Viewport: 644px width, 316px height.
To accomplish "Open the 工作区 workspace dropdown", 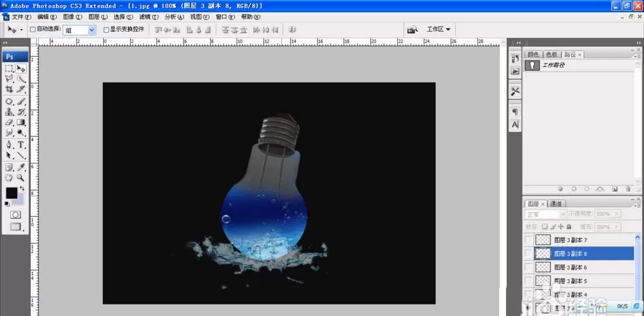I will [438, 30].
